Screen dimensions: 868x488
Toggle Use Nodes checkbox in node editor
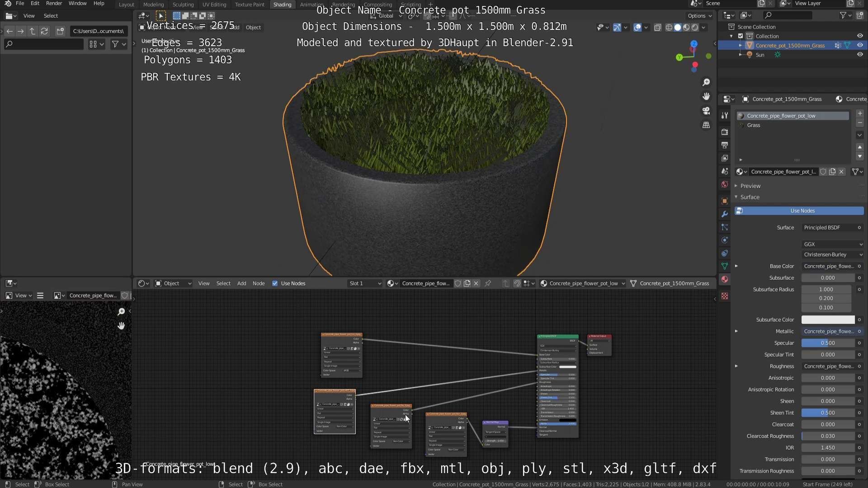[275, 283]
